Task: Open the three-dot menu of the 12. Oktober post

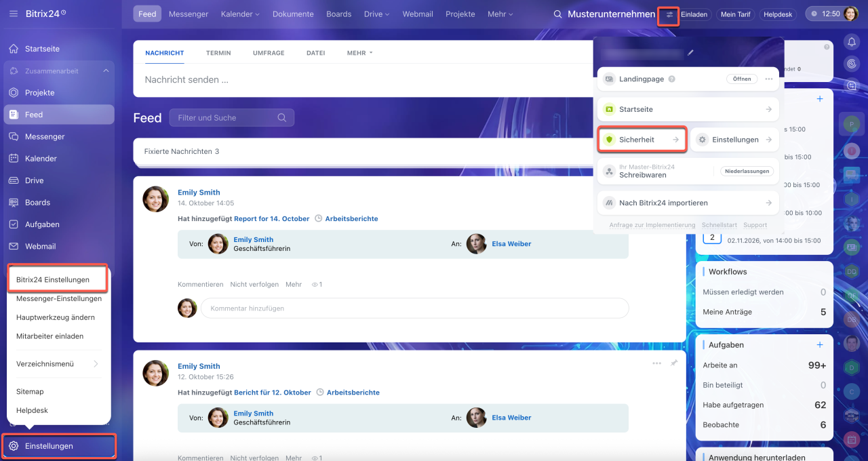Action: point(656,363)
